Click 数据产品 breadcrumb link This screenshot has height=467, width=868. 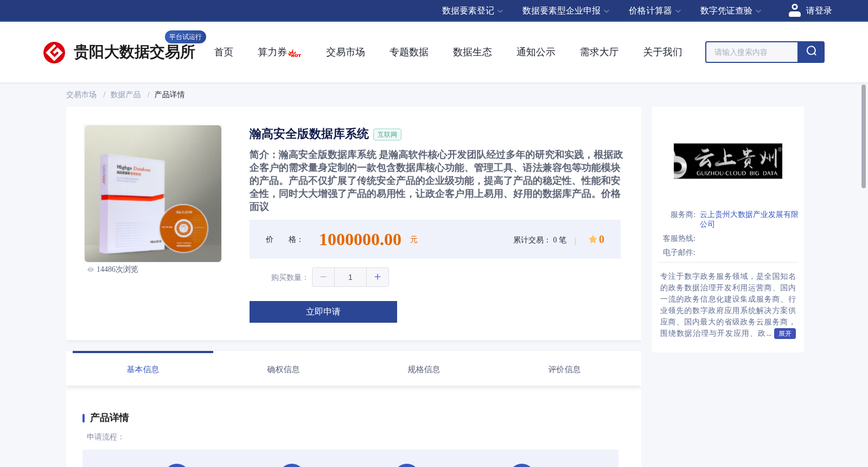click(126, 94)
